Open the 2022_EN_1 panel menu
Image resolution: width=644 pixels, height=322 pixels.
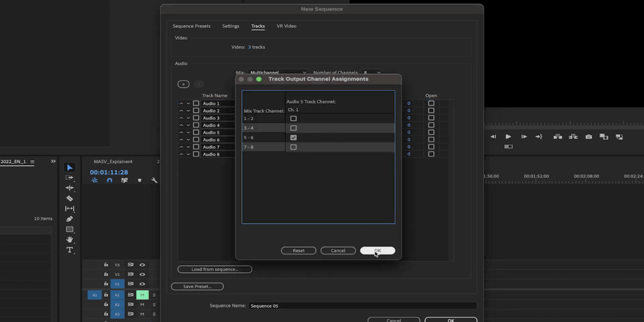pos(32,162)
